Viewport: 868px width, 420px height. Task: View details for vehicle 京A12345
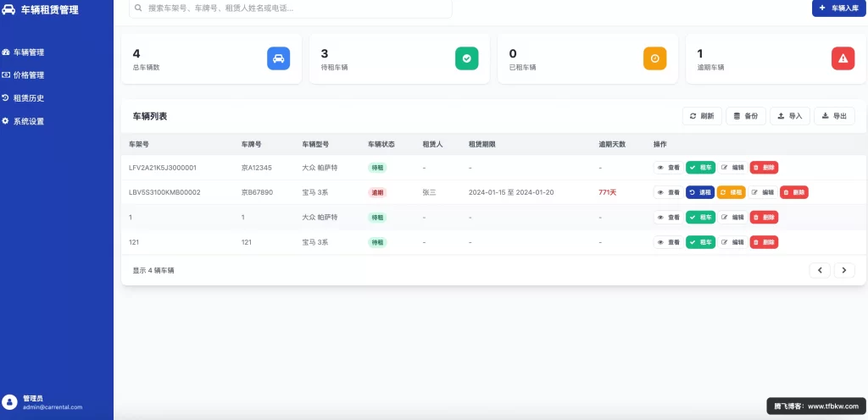pos(668,168)
